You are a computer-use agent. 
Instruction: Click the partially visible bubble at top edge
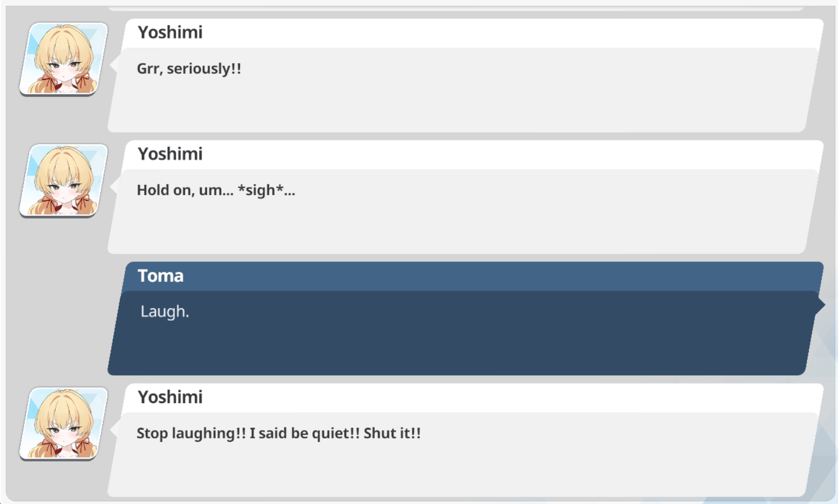pyautogui.click(x=456, y=9)
